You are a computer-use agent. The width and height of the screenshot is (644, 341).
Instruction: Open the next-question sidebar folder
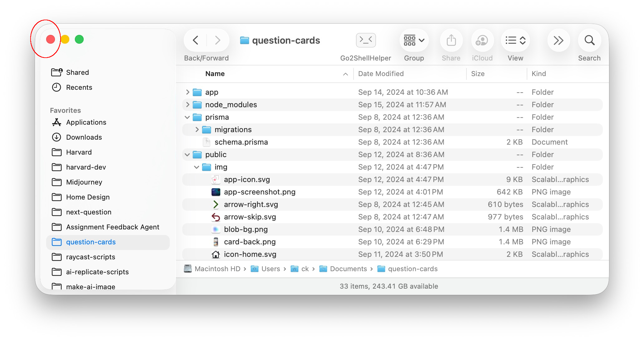click(x=108, y=212)
